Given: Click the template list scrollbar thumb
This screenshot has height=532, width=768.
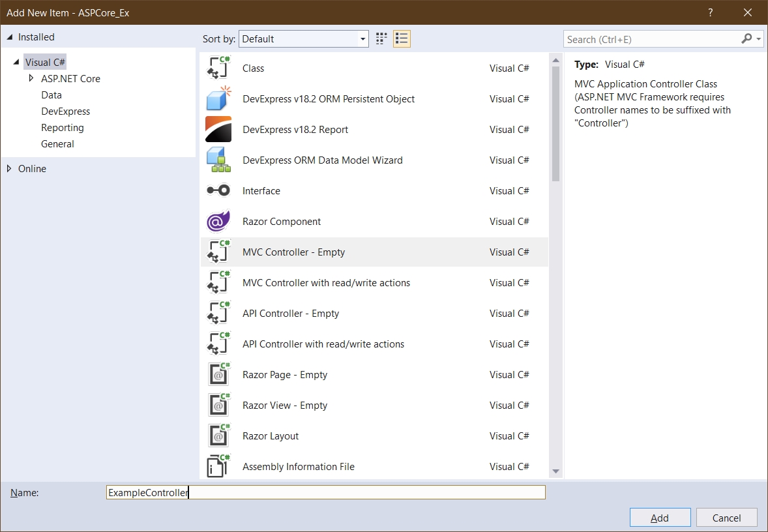Looking at the screenshot, I should point(555,124).
